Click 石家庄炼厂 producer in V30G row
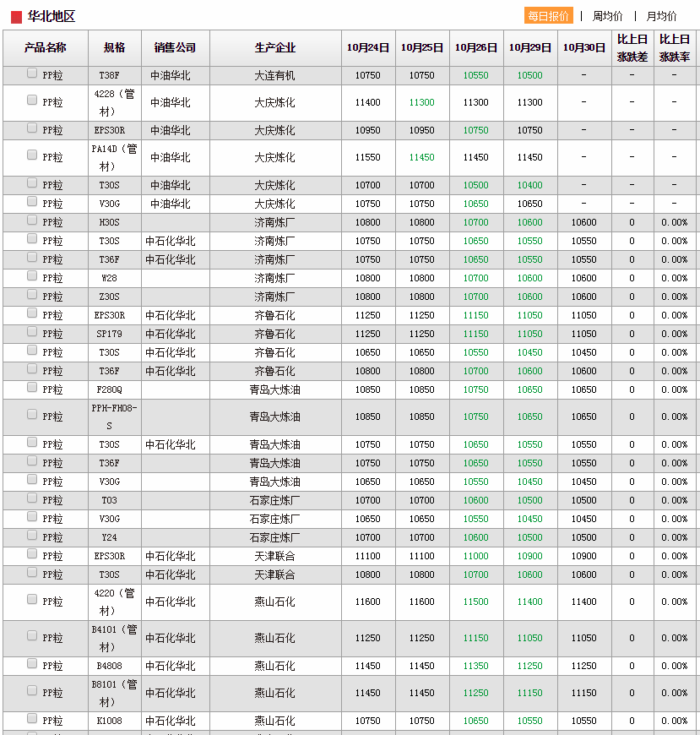Screen dimensions: 700x735 coord(275,519)
